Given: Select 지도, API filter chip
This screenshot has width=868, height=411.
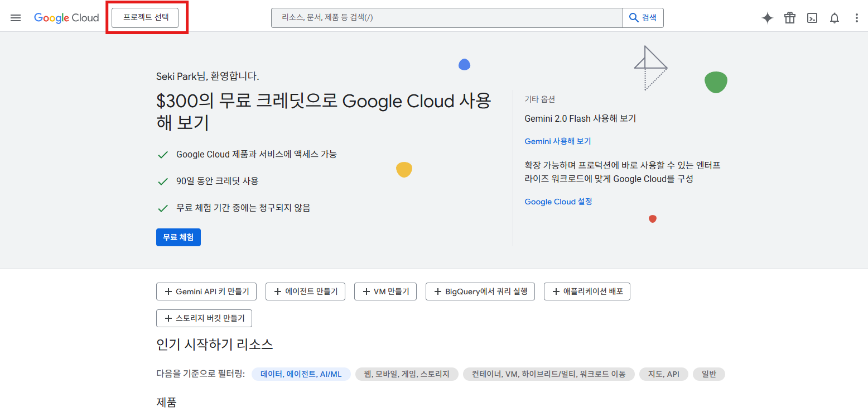Looking at the screenshot, I should coord(664,374).
